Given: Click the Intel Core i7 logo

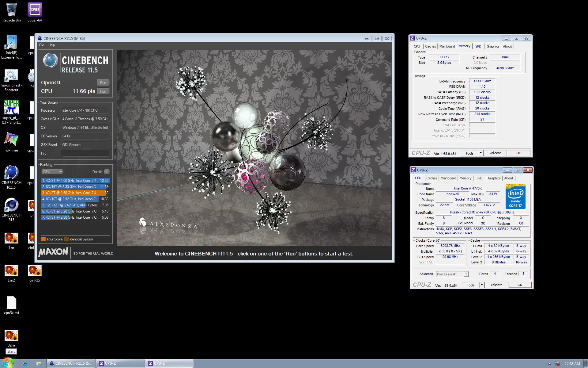Looking at the screenshot, I should click(x=515, y=197).
